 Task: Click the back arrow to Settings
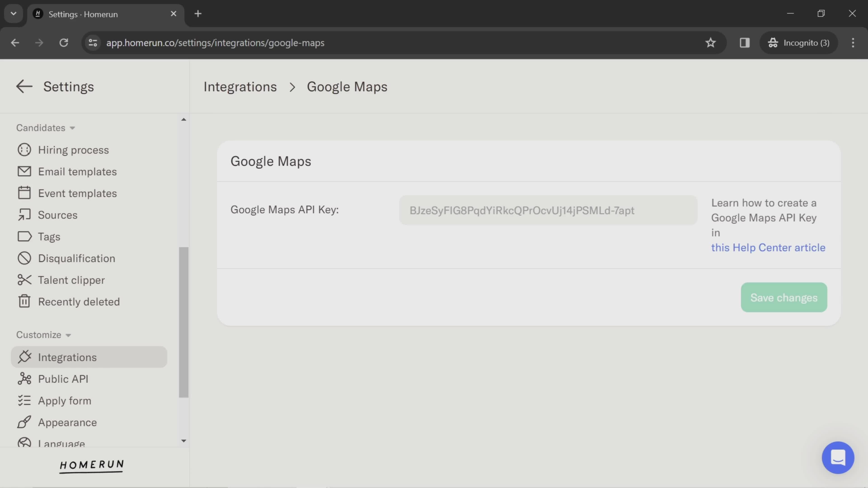24,86
